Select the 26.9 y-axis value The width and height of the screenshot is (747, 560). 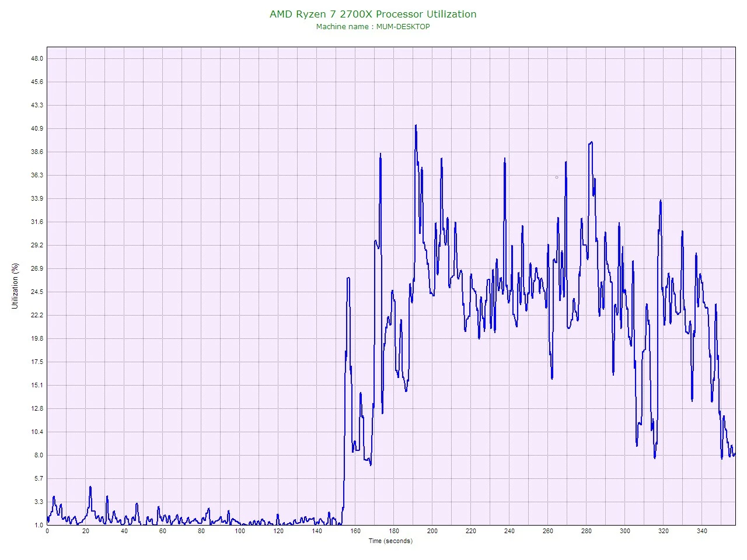37,268
